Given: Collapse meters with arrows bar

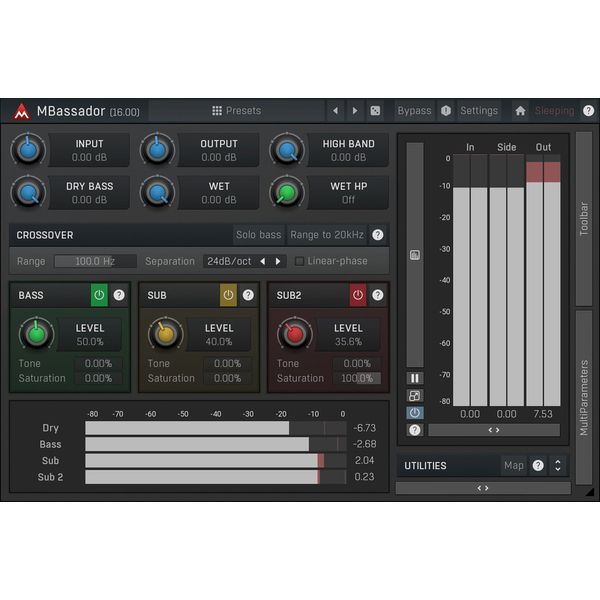Looking at the screenshot, I should tap(494, 430).
